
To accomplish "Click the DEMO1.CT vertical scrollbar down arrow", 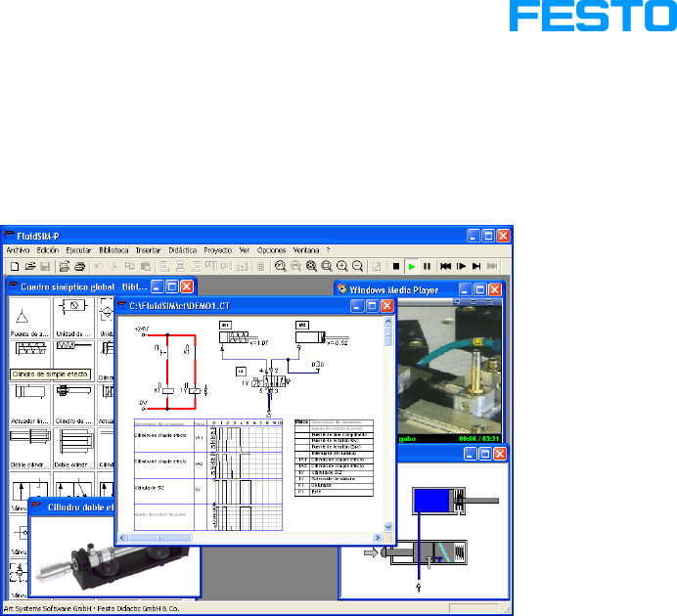I will pyautogui.click(x=388, y=527).
